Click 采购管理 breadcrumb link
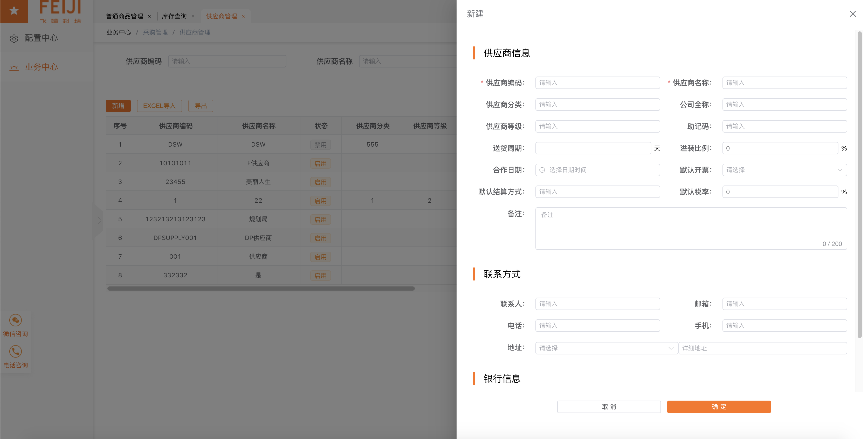 (155, 32)
